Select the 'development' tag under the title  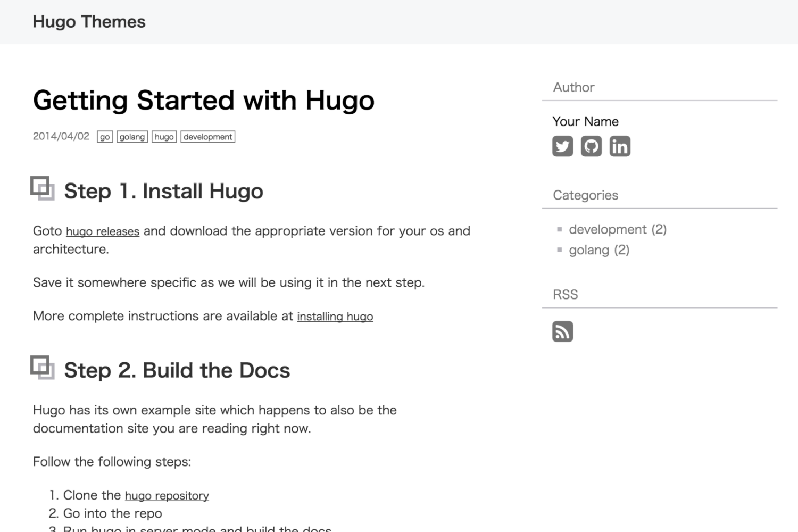point(208,137)
